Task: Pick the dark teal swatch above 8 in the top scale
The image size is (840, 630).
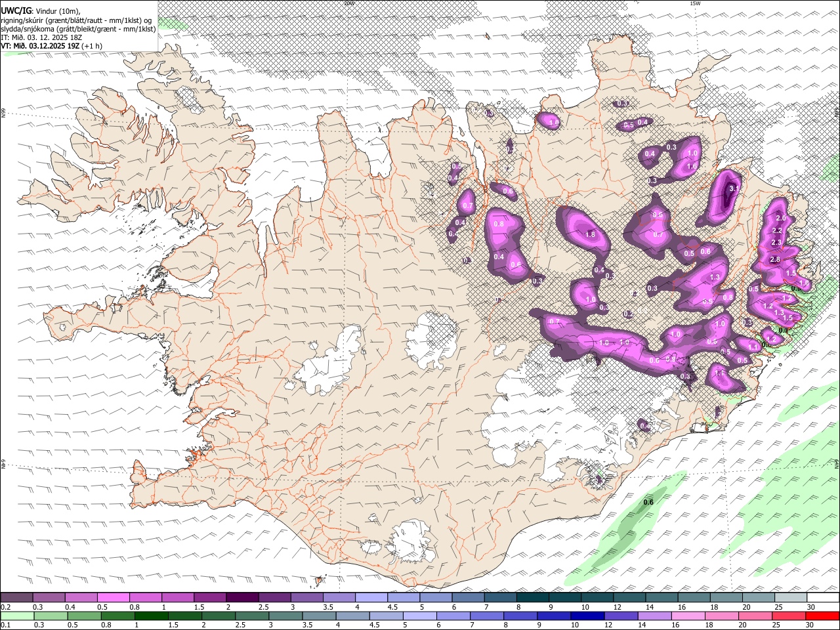Action: click(532, 598)
